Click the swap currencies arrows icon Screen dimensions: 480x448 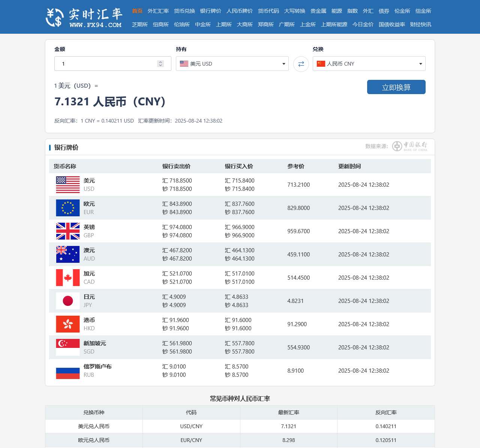300,64
